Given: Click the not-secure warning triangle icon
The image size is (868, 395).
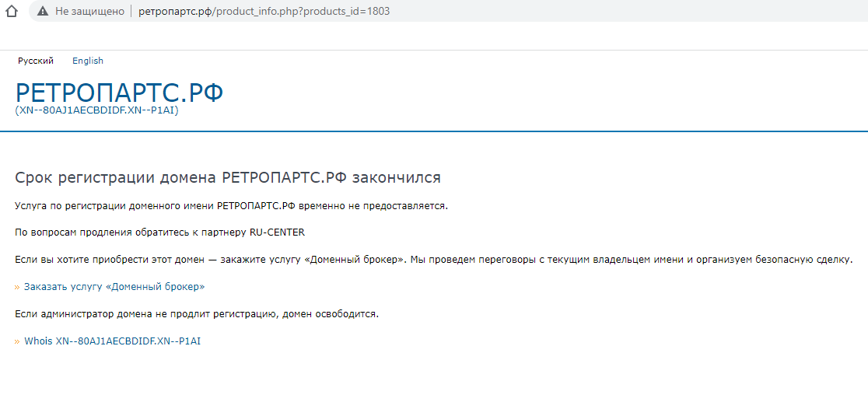Looking at the screenshot, I should coord(43,11).
